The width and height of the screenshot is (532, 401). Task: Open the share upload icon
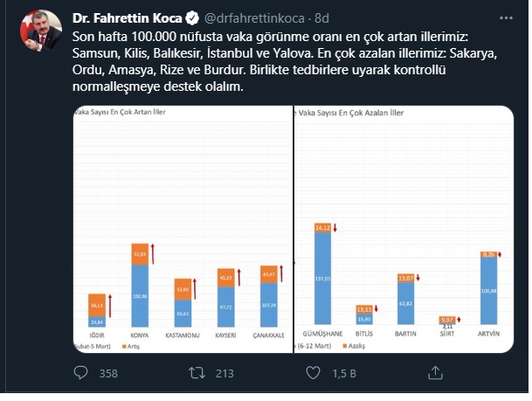click(x=435, y=373)
